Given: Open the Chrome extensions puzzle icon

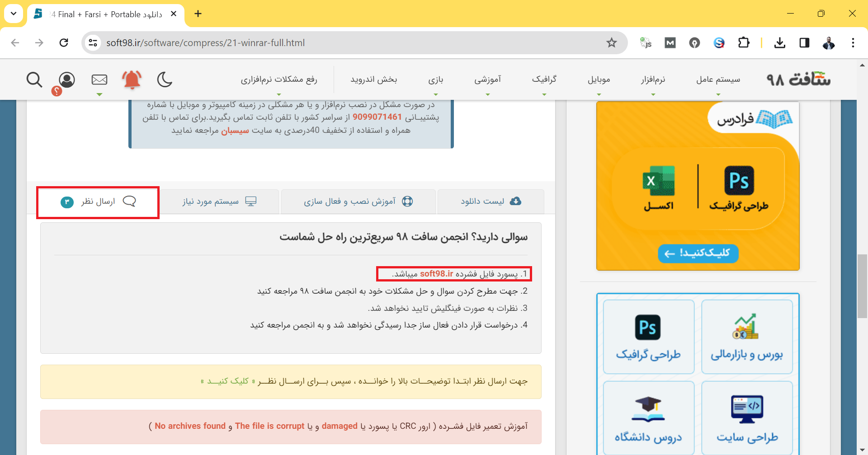Looking at the screenshot, I should [744, 43].
